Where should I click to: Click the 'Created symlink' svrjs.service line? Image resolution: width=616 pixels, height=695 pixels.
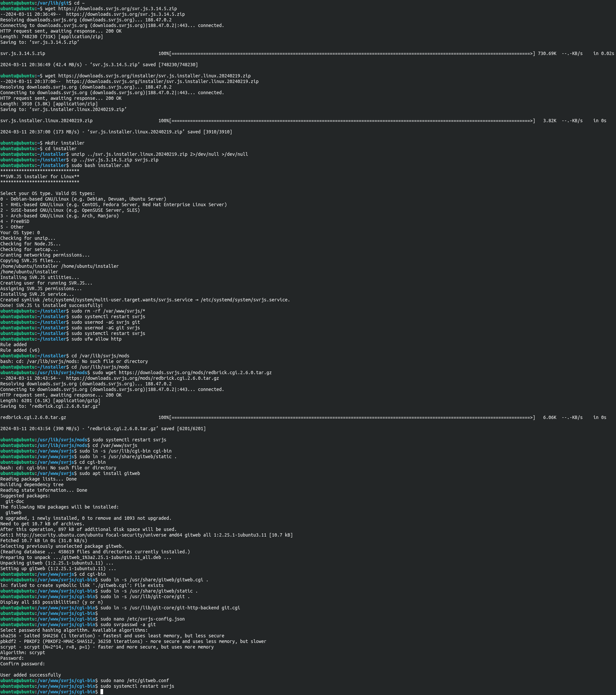(x=145, y=300)
